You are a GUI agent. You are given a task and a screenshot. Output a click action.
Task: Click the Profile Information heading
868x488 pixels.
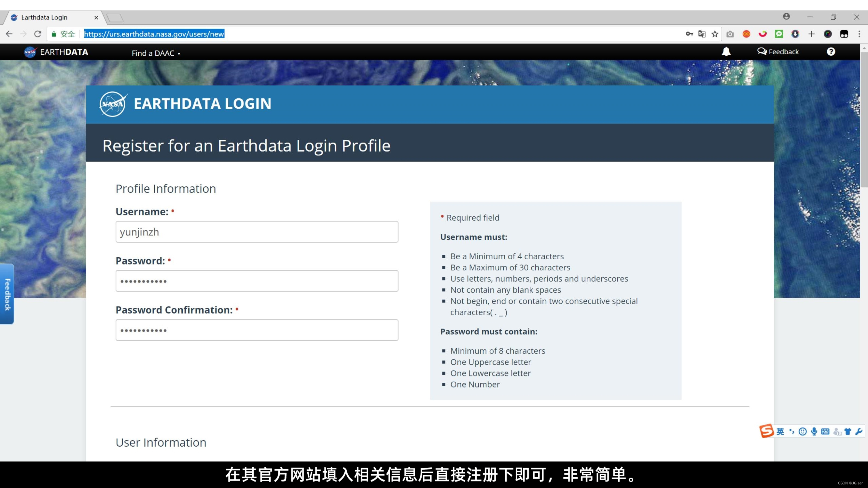point(166,189)
